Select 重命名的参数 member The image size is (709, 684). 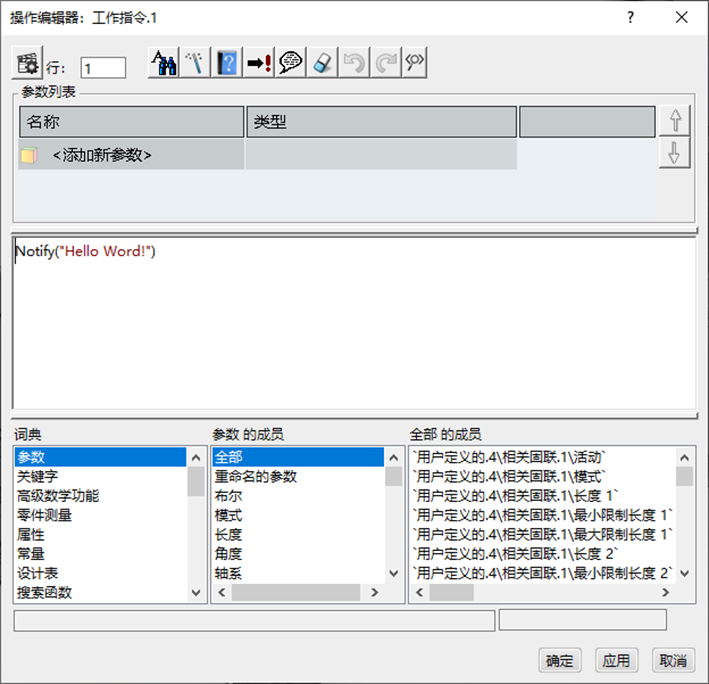[298, 476]
